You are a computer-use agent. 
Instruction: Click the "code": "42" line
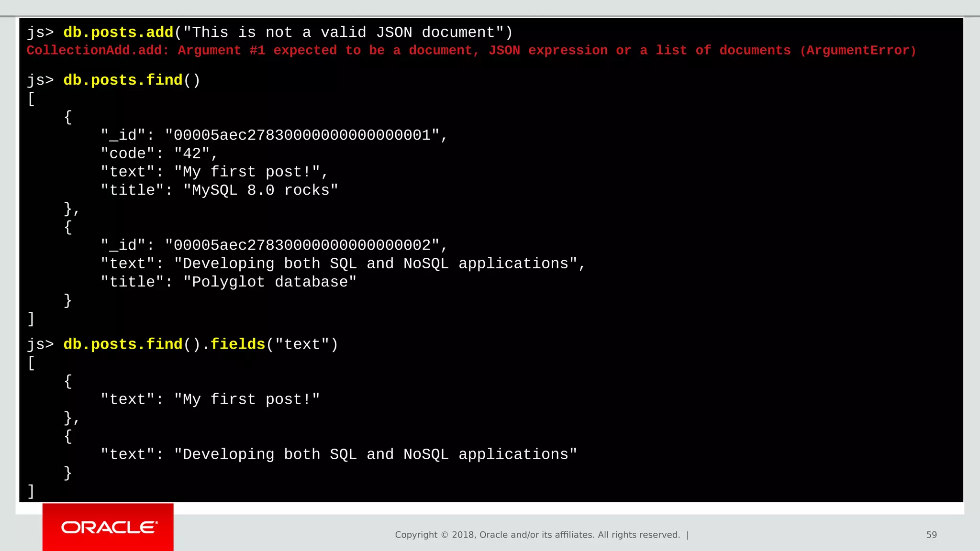[159, 154]
